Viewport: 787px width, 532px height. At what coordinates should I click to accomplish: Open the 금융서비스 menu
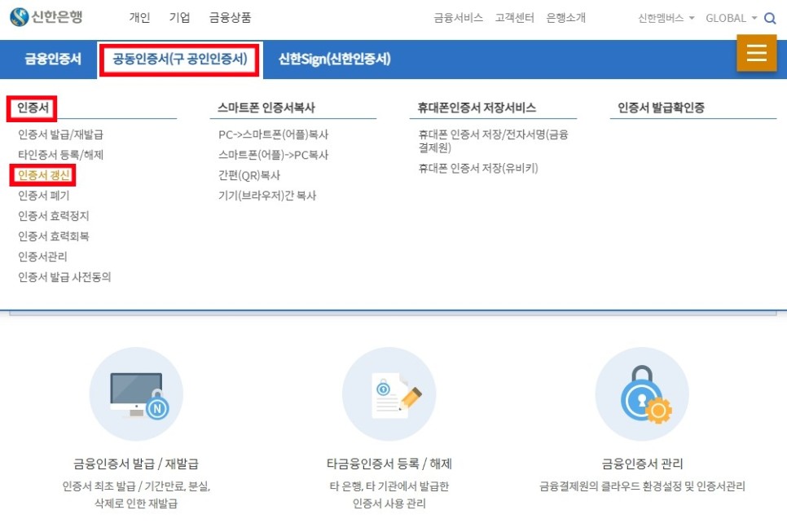click(458, 18)
